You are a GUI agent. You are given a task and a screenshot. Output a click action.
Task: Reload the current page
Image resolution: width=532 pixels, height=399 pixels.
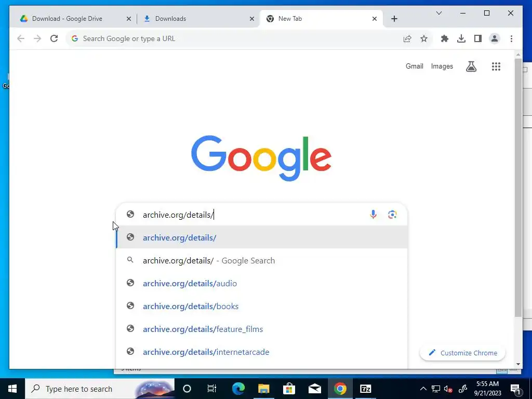(x=54, y=38)
